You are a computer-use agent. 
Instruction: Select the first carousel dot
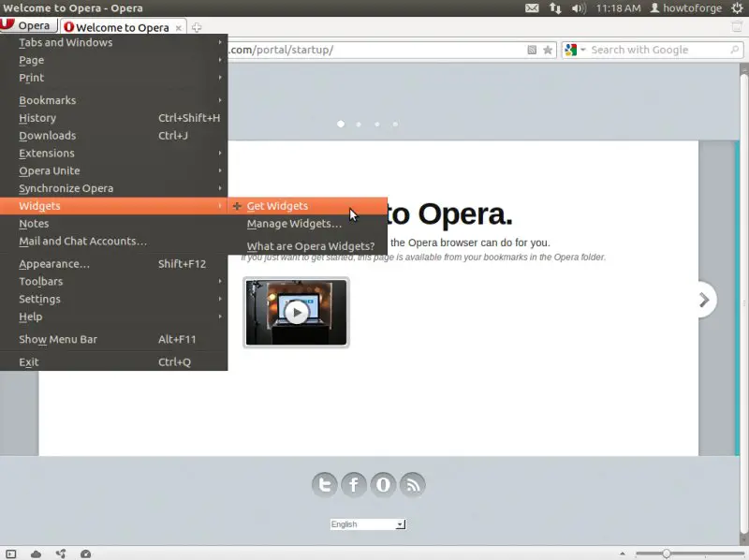[341, 125]
